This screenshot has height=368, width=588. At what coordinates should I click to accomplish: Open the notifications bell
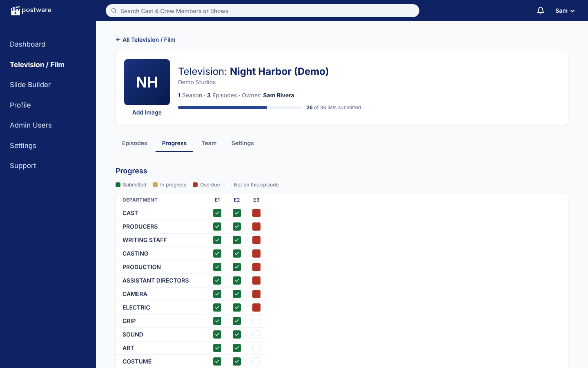coord(541,11)
